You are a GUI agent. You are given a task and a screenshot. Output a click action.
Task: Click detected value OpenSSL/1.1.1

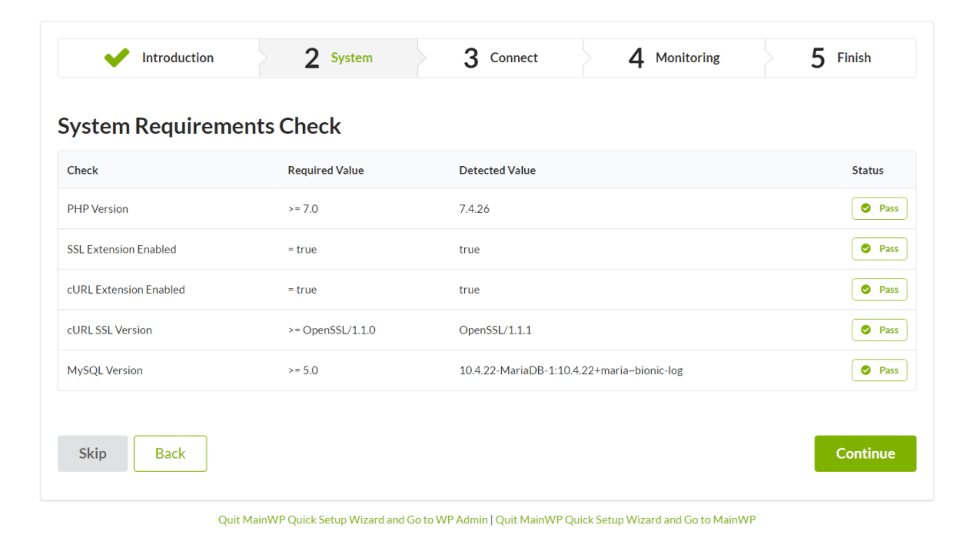[495, 330]
